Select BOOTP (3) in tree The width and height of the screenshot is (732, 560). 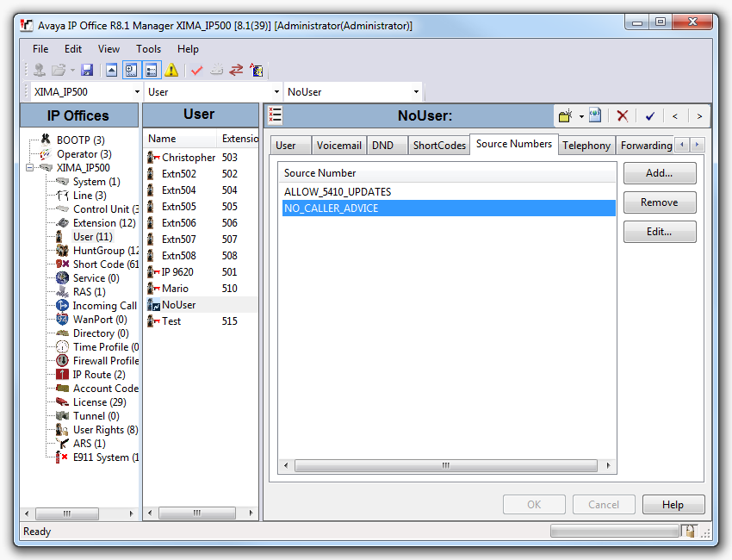[80, 140]
